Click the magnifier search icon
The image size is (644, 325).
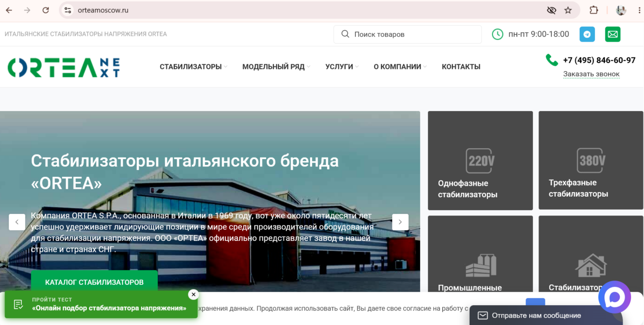coord(345,34)
